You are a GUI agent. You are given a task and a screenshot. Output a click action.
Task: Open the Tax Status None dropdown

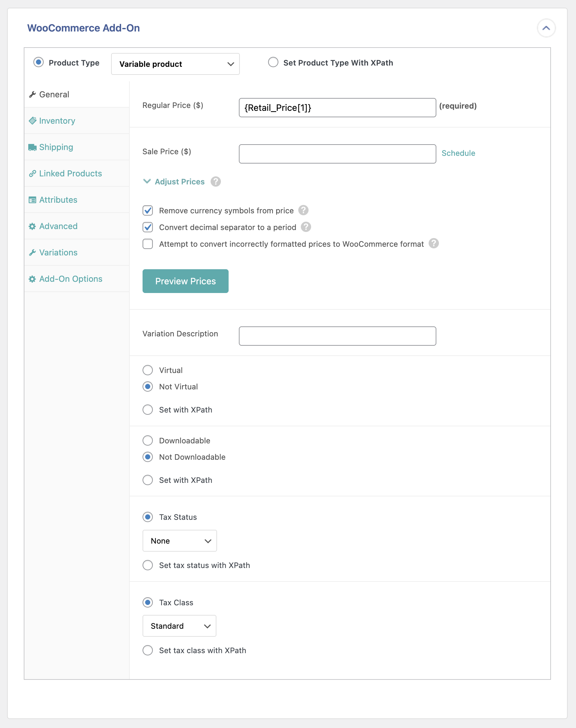pos(179,541)
